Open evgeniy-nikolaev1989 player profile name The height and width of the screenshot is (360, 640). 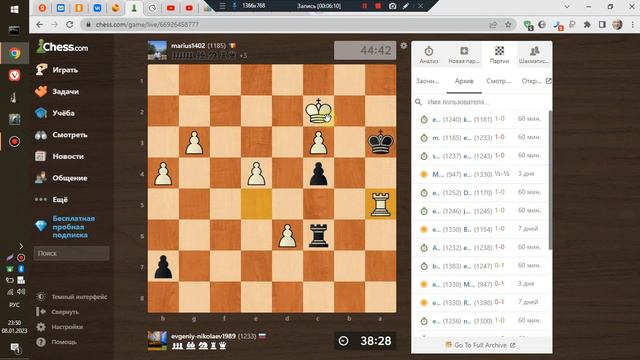coord(203,336)
